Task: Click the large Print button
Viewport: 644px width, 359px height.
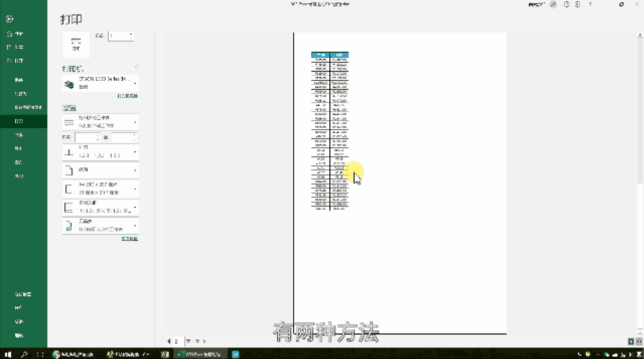Action: (x=76, y=44)
